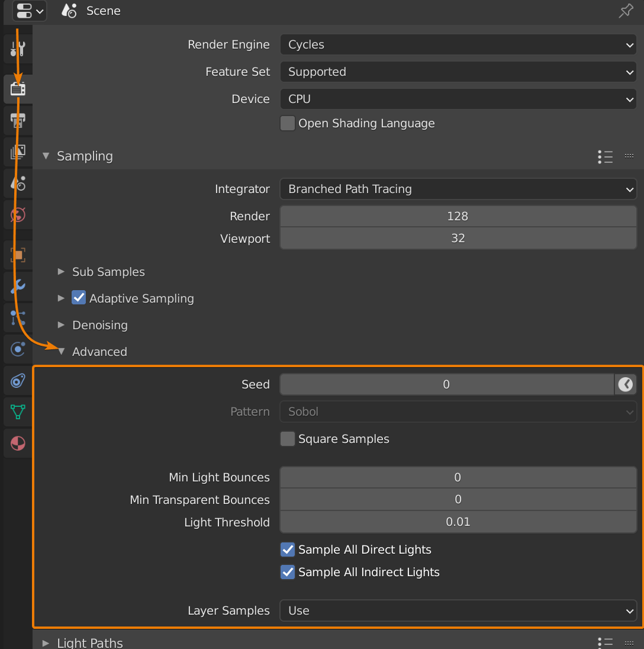This screenshot has height=649, width=644.
Task: Click the Material Properties sphere icon
Action: click(x=17, y=444)
